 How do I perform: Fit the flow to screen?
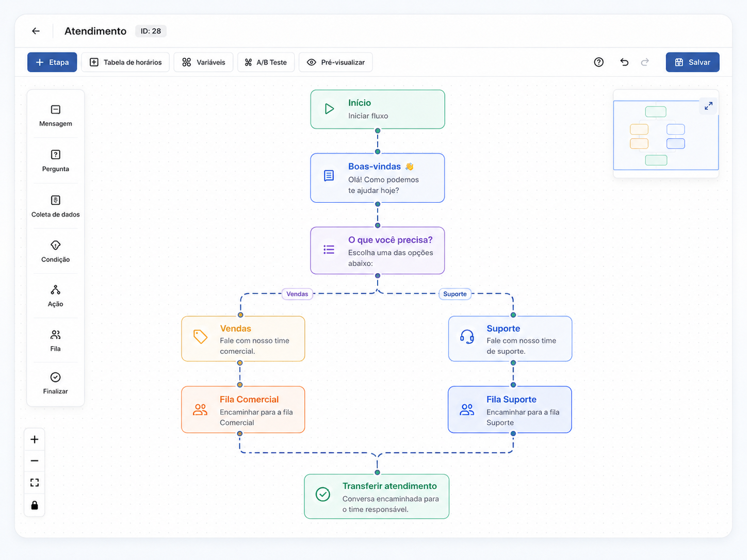[35, 483]
